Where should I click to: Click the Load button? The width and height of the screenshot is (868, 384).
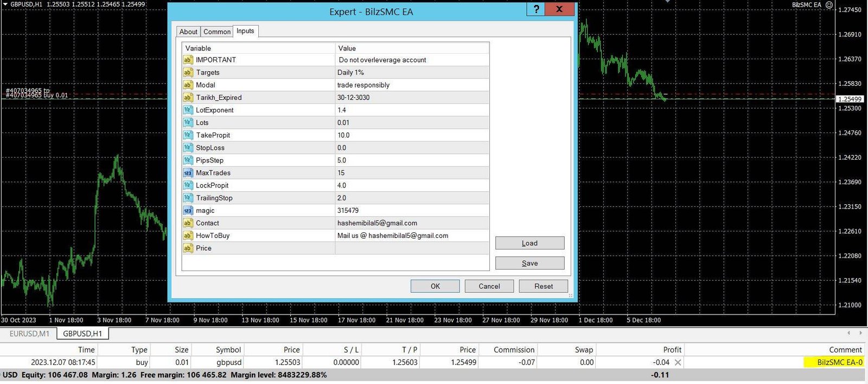529,243
